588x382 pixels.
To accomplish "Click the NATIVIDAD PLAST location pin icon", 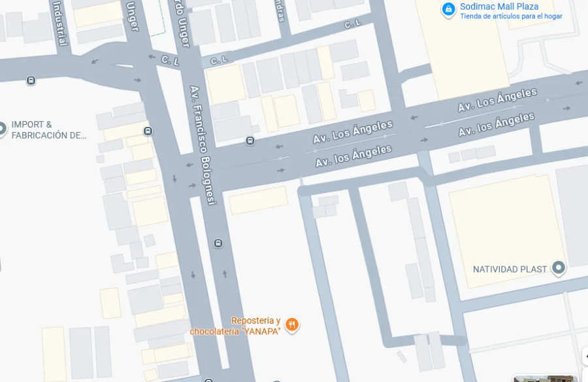I will tap(559, 268).
